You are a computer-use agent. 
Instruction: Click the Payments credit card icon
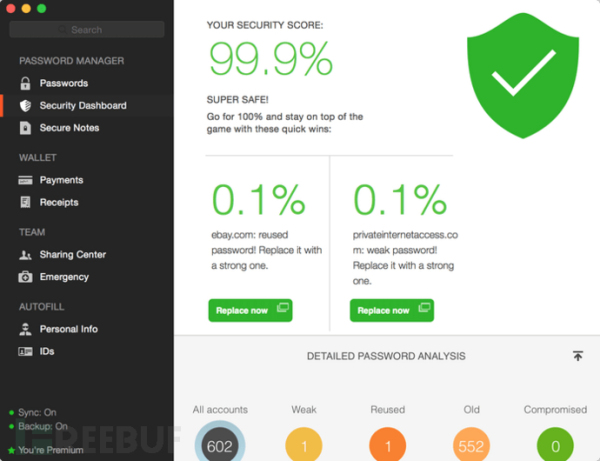click(x=25, y=180)
